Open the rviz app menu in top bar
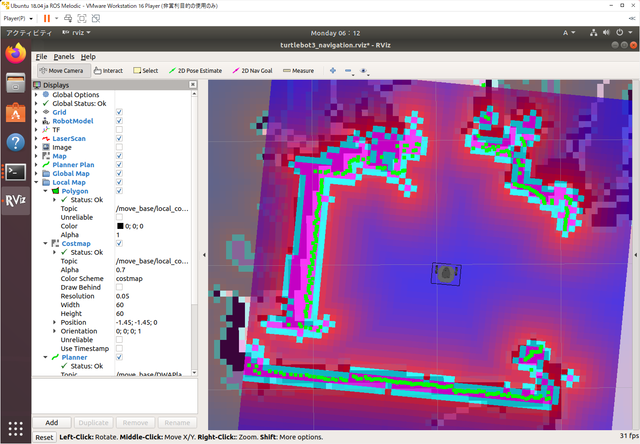The width and height of the screenshot is (640, 444). click(76, 33)
